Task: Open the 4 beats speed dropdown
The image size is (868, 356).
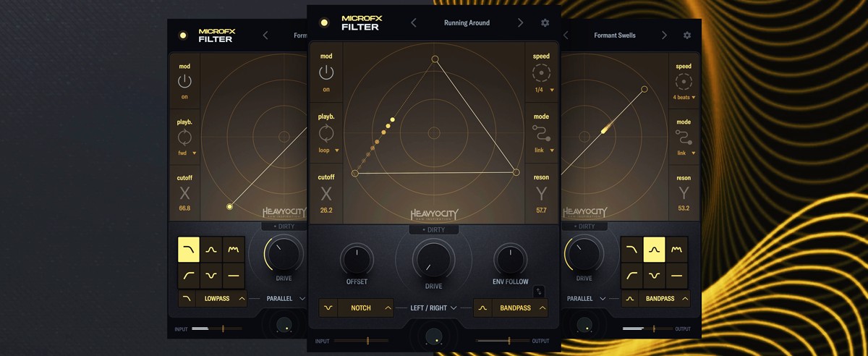Action: (x=684, y=97)
